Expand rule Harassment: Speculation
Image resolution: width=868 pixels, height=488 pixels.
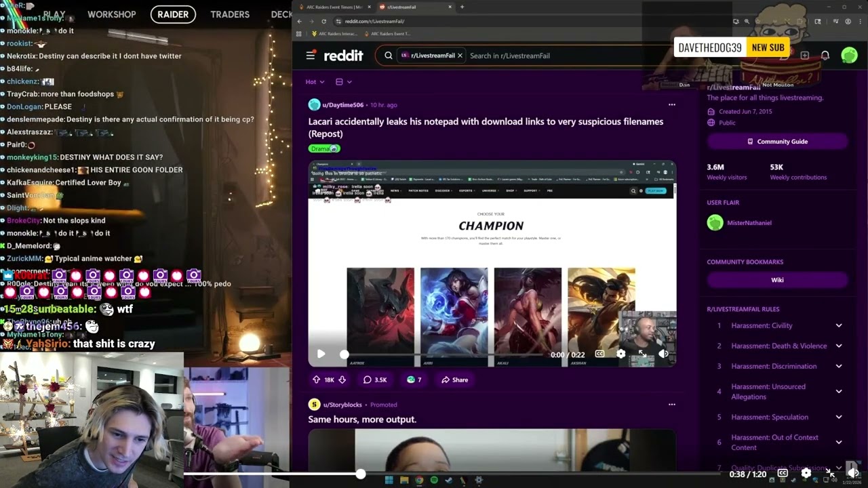point(839,417)
